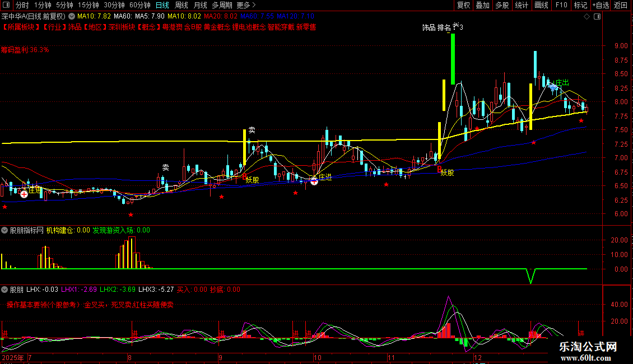Switch to 5分钟 period
The image size is (633, 364).
click(x=64, y=5)
